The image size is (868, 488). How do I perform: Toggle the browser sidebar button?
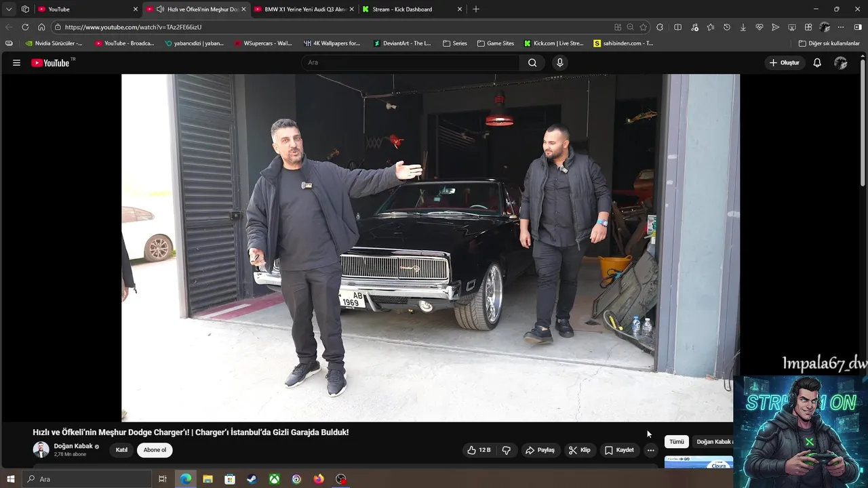[x=858, y=27]
